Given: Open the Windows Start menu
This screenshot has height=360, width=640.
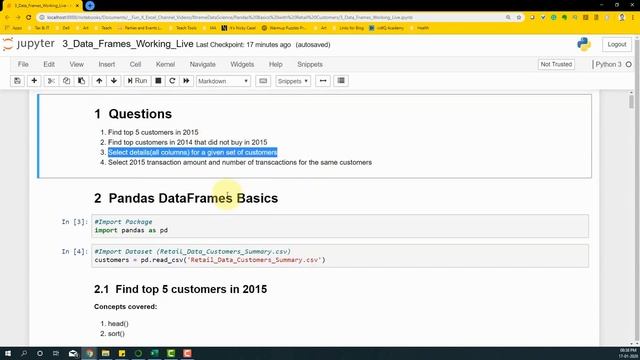Looking at the screenshot, I should pyautogui.click(x=7, y=353).
